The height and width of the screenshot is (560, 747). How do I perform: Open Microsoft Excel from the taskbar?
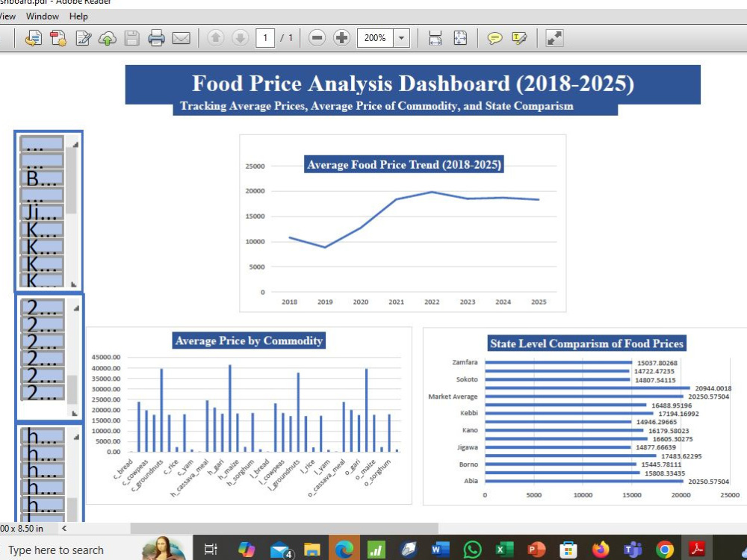pos(504,550)
